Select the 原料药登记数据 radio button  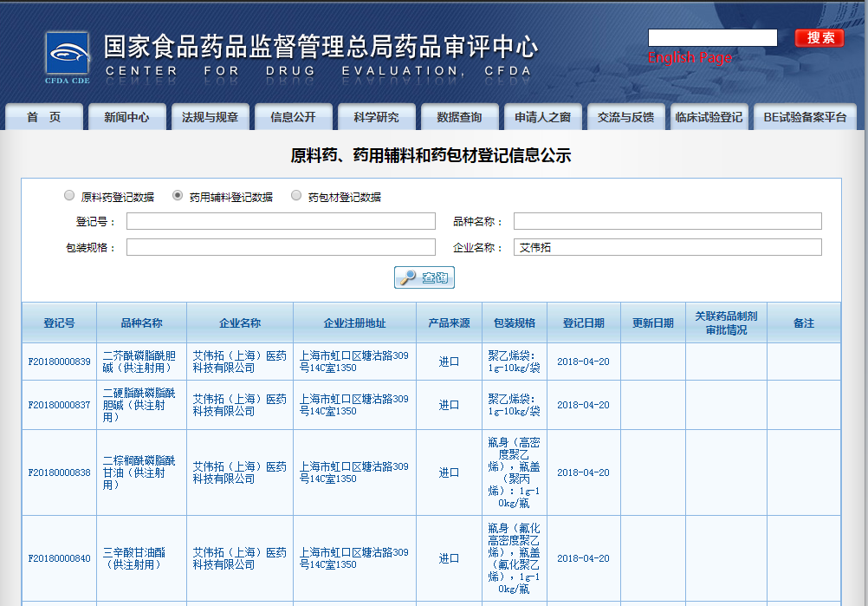click(69, 195)
